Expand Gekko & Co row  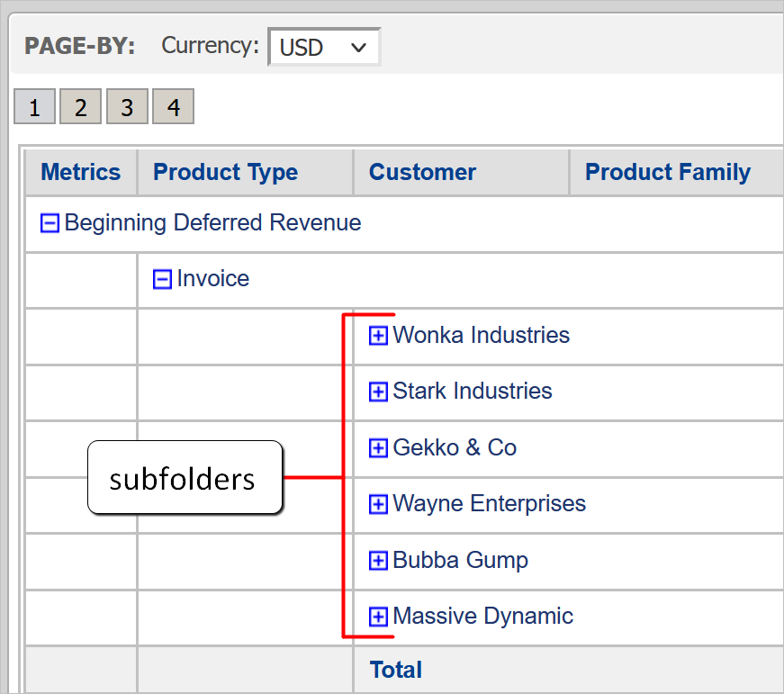click(x=378, y=448)
